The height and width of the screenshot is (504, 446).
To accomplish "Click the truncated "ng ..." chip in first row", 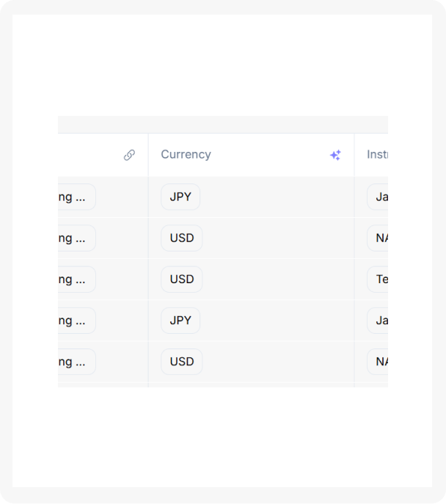I will coord(76,197).
